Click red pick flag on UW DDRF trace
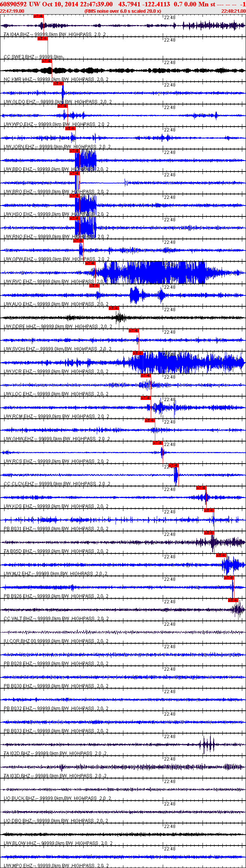The height and width of the screenshot is (868, 246). pos(114,308)
